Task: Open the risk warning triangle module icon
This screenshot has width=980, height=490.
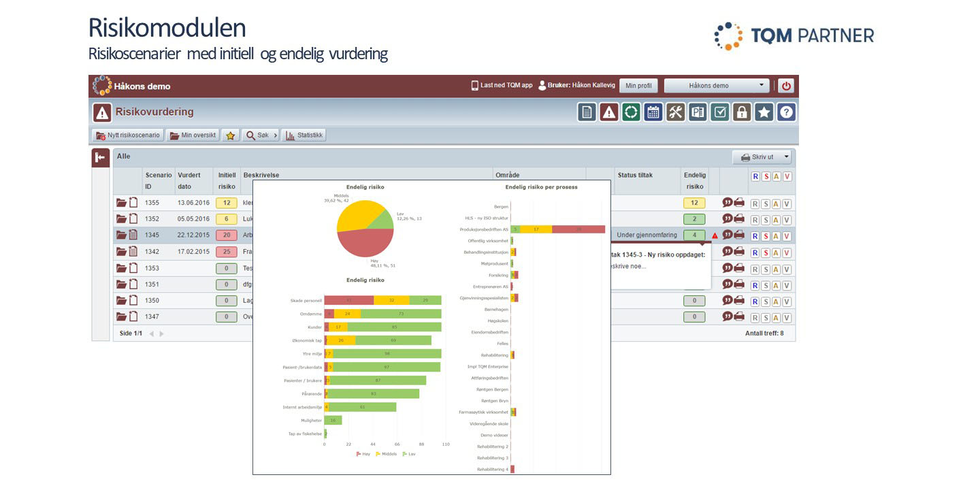Action: (x=609, y=112)
